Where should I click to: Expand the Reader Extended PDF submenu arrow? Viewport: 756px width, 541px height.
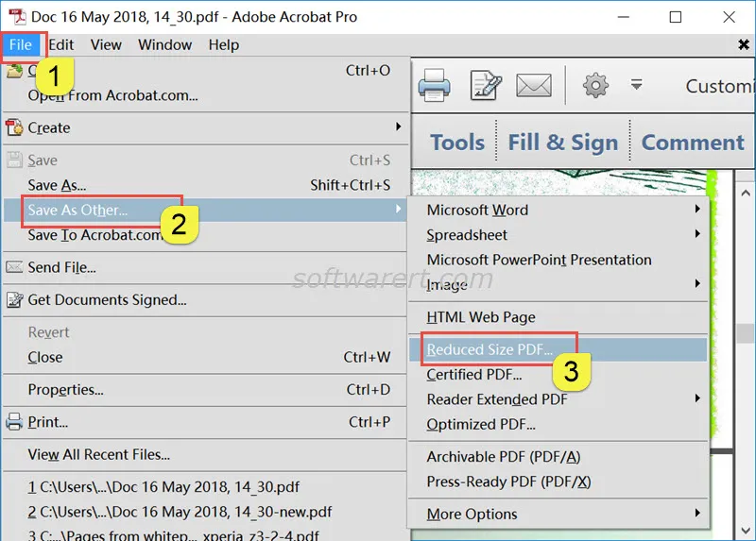point(697,399)
